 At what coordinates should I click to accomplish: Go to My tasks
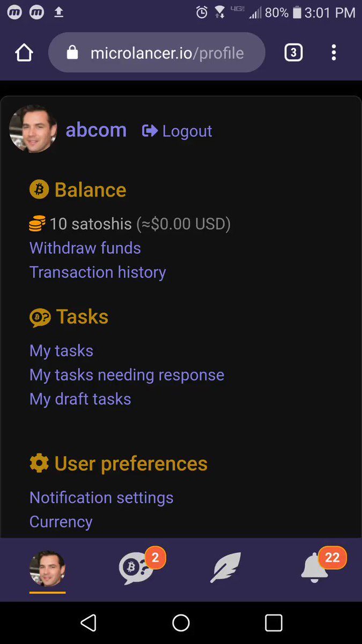[61, 350]
